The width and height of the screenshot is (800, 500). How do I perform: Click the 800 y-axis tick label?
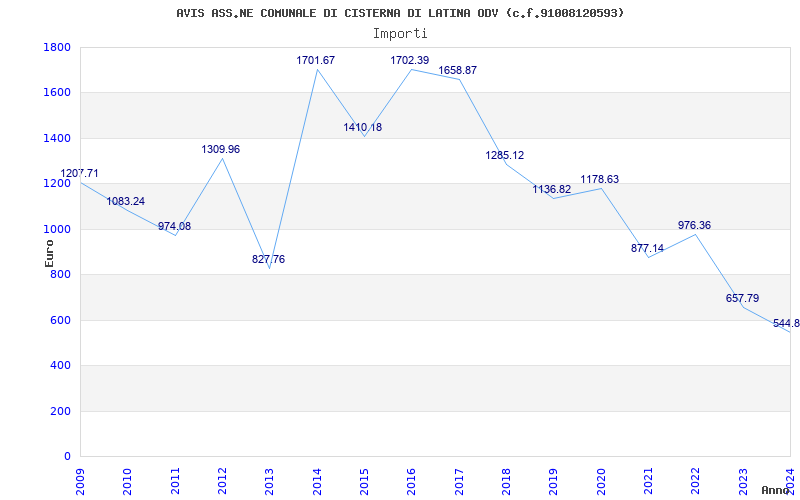pyautogui.click(x=60, y=275)
